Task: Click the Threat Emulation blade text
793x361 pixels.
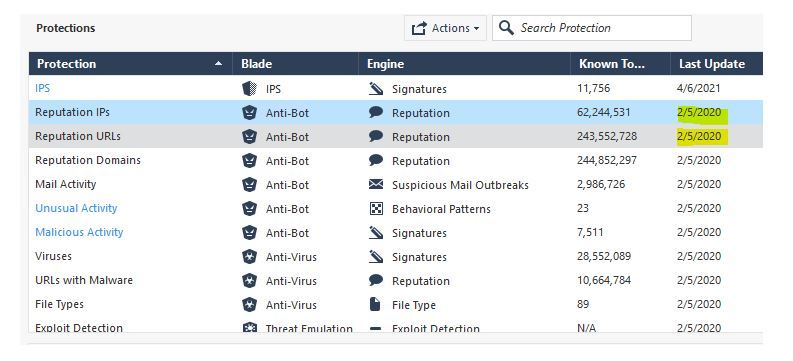Action: [x=309, y=328]
